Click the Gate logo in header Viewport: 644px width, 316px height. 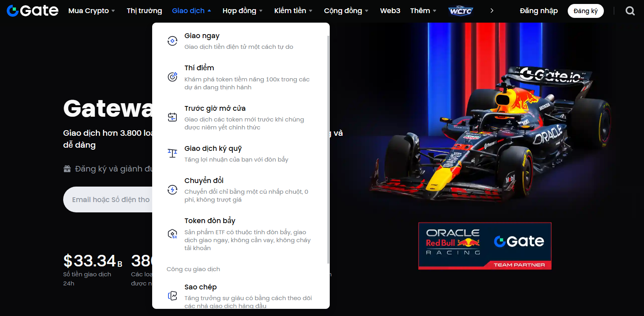[33, 11]
